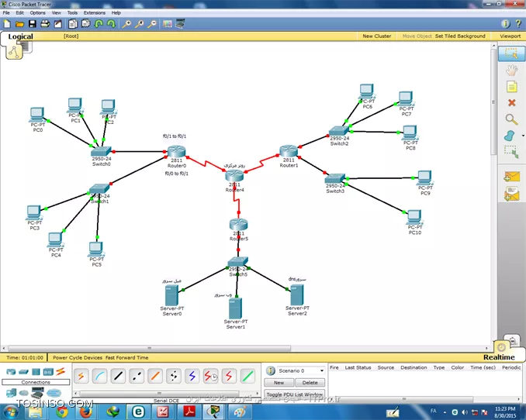Open the Extensions menu
Screen dimensions: 526x420
click(x=95, y=12)
